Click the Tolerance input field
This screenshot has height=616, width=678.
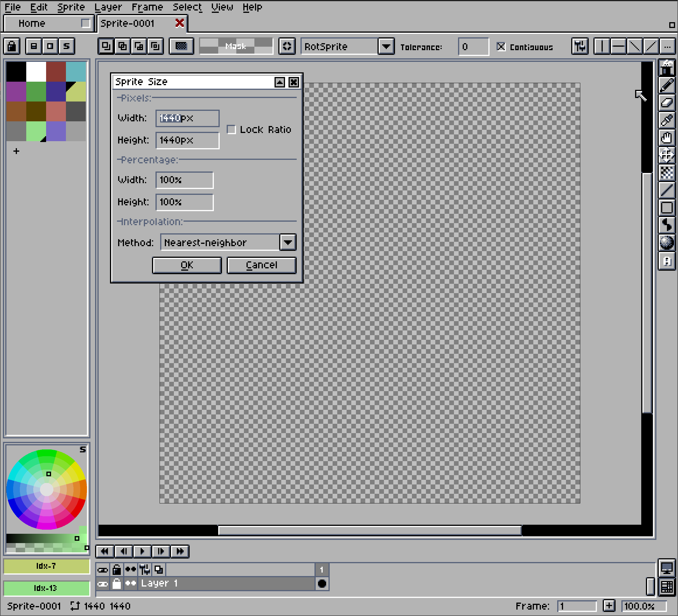tap(473, 47)
